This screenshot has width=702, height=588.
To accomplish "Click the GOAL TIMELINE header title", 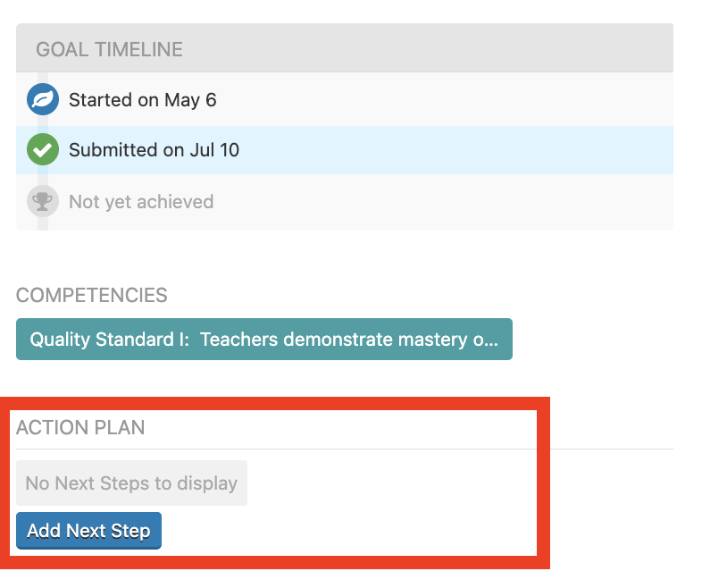I will pyautogui.click(x=109, y=49).
